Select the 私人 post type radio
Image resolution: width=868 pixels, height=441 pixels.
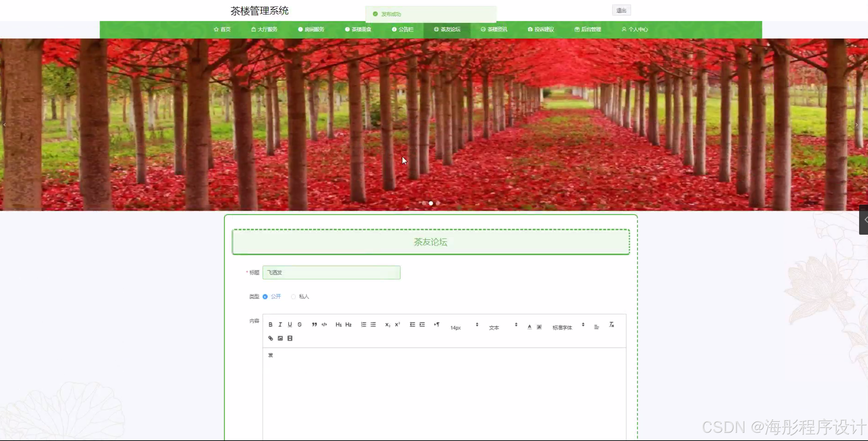click(x=293, y=297)
